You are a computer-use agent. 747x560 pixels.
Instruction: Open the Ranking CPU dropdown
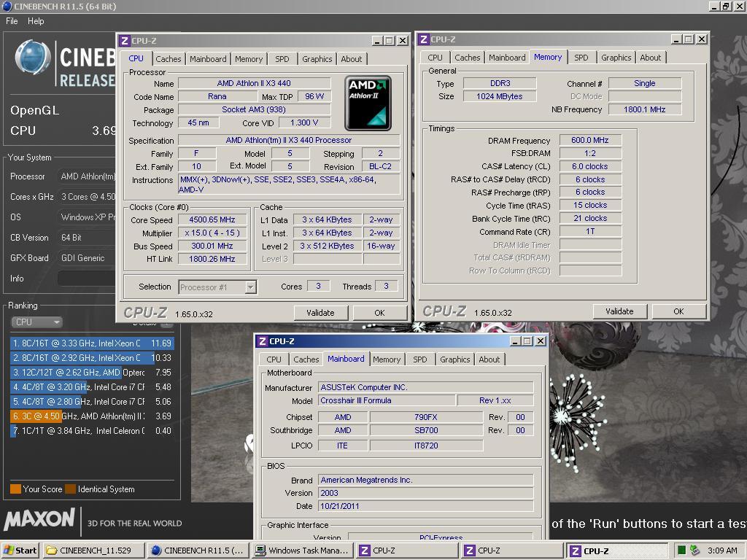click(36, 322)
